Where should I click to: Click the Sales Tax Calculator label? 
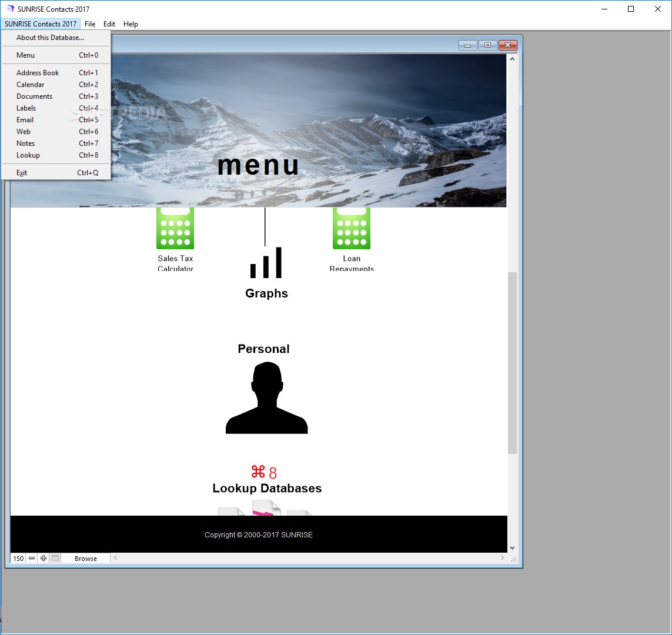pos(175,263)
